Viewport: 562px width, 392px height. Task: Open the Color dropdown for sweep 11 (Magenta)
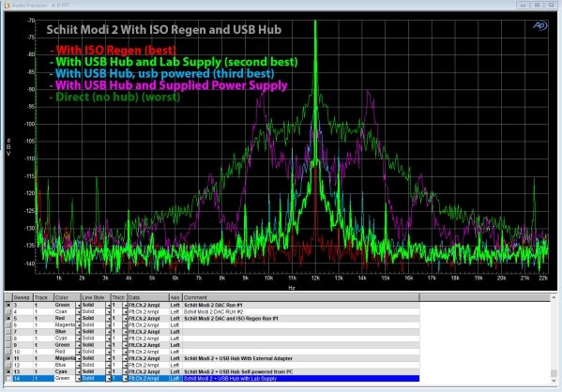[x=78, y=358]
